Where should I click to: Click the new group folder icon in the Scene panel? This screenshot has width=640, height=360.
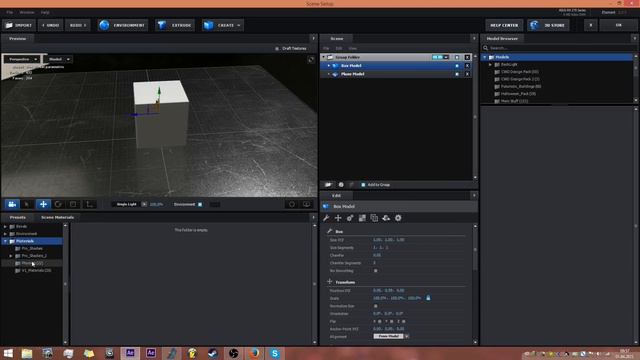click(x=328, y=185)
